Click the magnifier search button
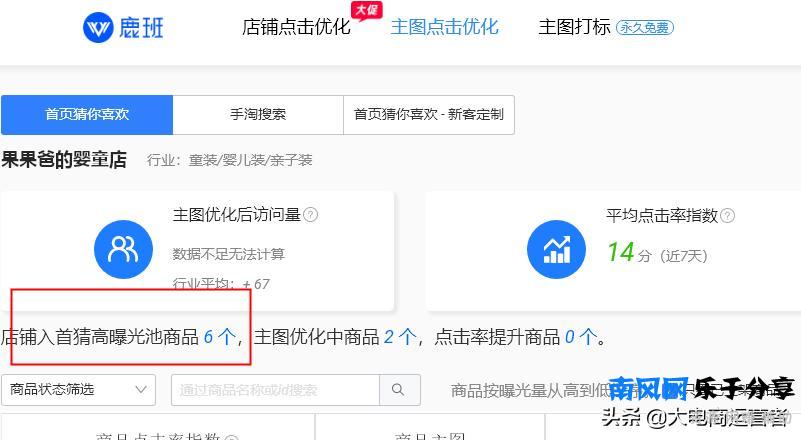This screenshot has width=801, height=440. click(400, 390)
